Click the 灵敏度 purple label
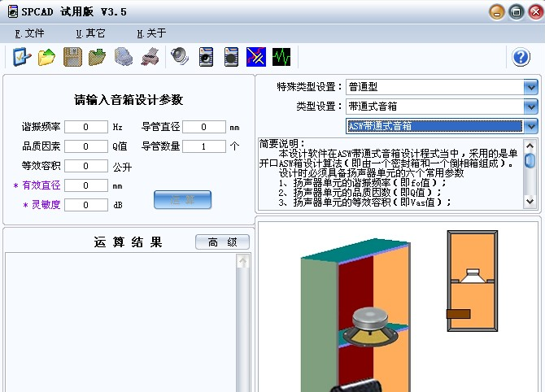 (46, 205)
